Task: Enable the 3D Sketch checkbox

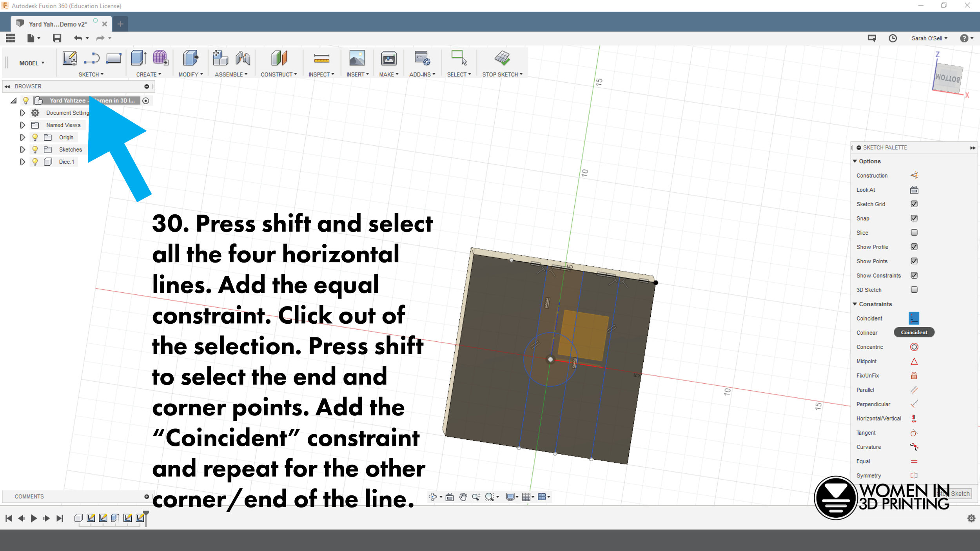Action: click(914, 290)
